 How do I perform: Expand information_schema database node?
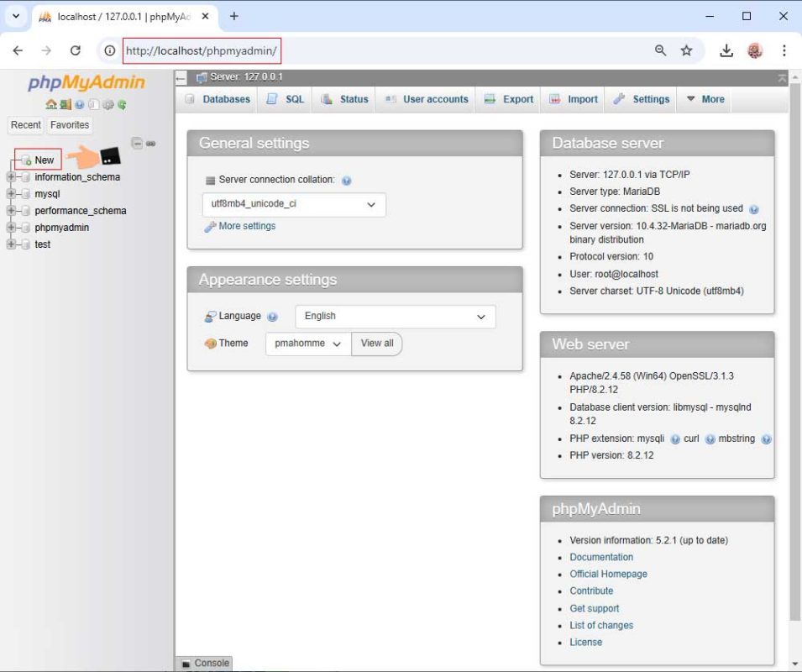tap(11, 177)
